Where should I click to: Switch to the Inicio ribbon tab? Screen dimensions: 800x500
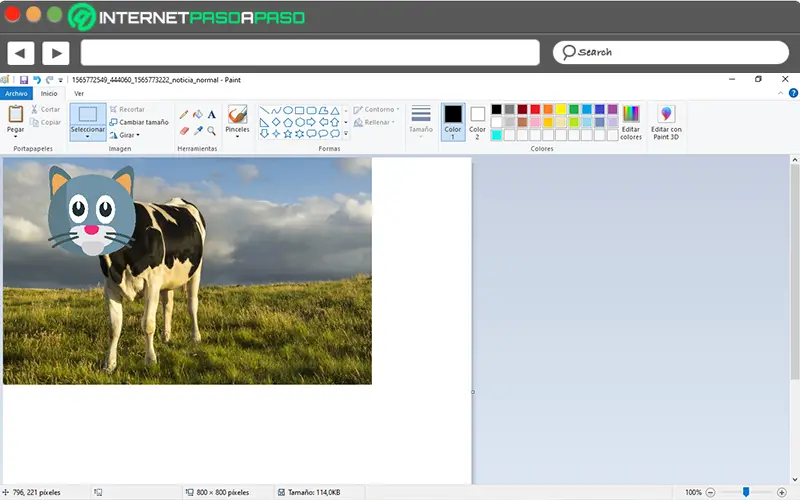[49, 93]
